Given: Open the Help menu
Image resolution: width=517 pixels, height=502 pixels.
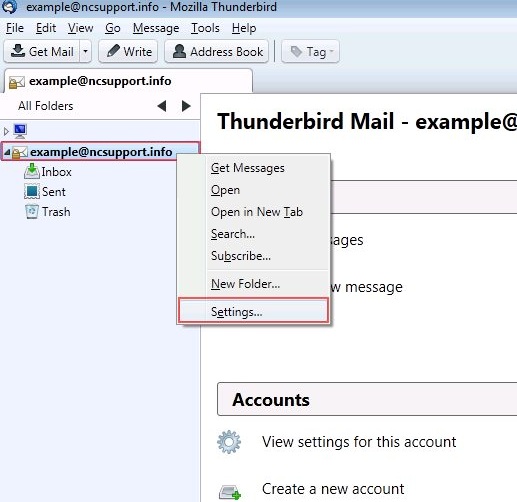Looking at the screenshot, I should 244,28.
